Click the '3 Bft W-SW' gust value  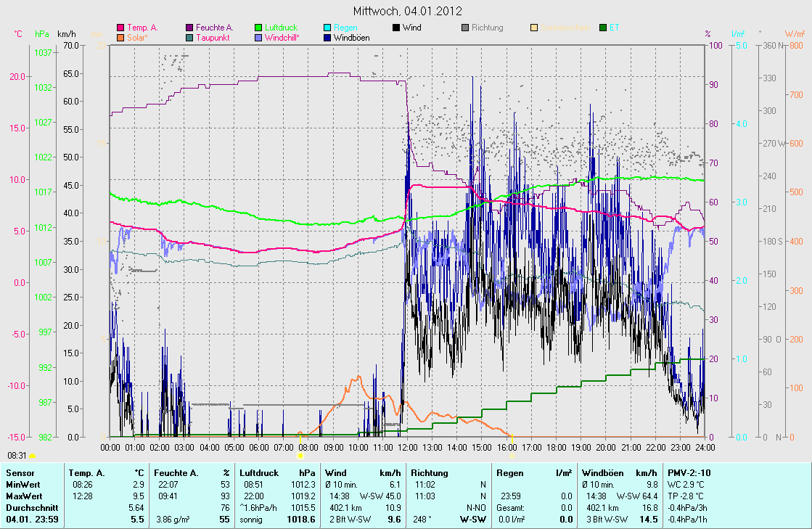(607, 519)
